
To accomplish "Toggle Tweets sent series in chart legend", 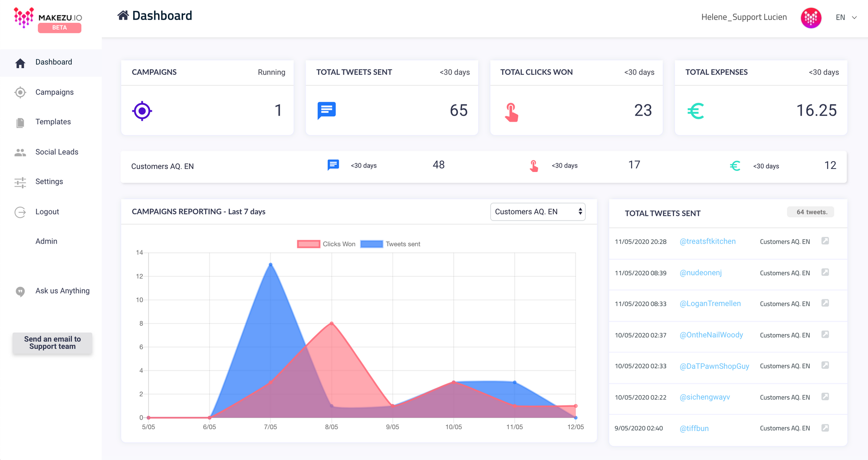I will pyautogui.click(x=390, y=244).
